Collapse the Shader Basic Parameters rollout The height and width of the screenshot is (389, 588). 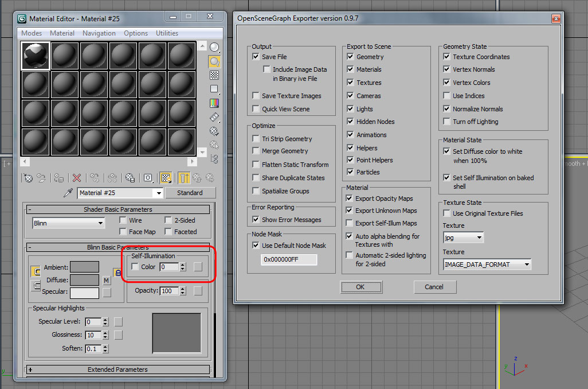118,209
